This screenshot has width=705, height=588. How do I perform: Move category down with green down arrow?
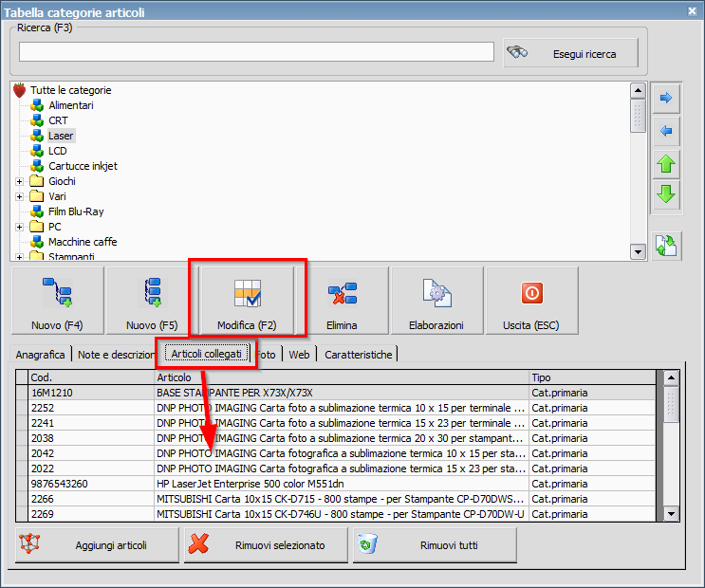click(x=666, y=194)
